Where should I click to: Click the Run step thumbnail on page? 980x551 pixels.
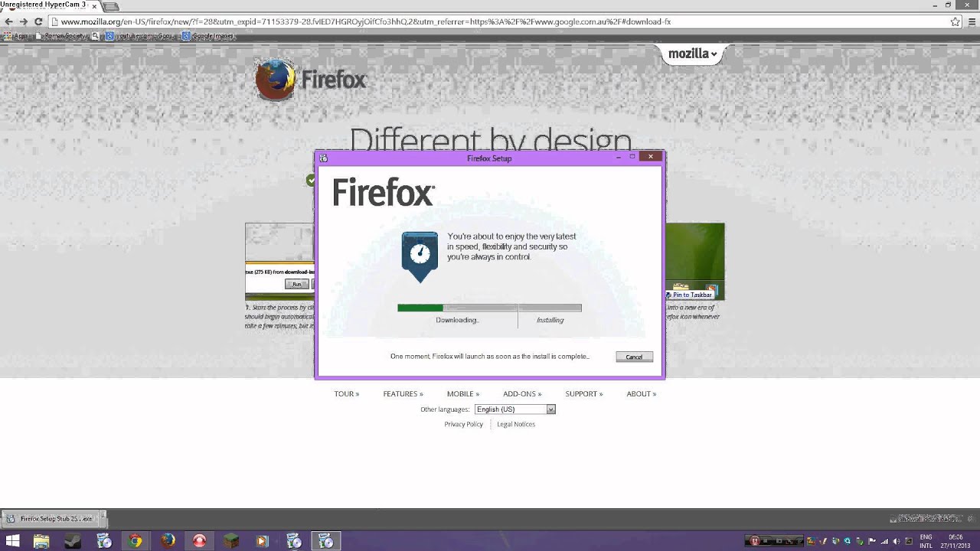pos(279,262)
